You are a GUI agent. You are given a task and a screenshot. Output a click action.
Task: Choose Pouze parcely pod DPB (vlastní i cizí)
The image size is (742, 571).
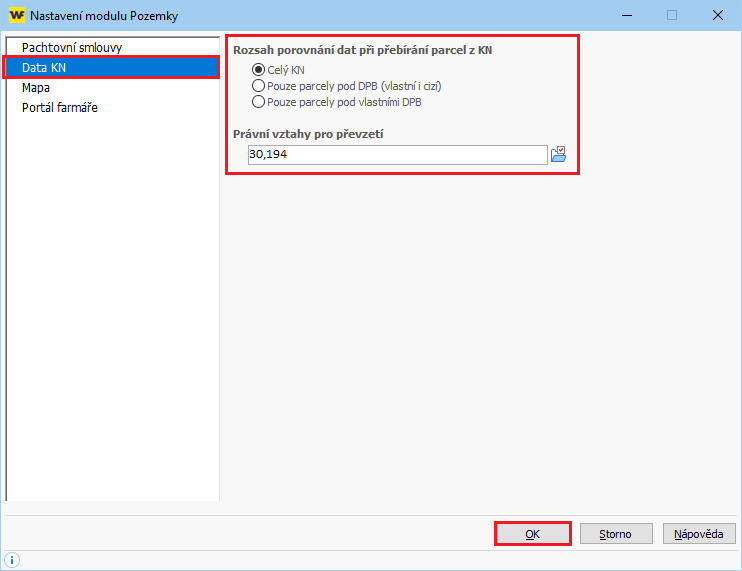tap(259, 86)
